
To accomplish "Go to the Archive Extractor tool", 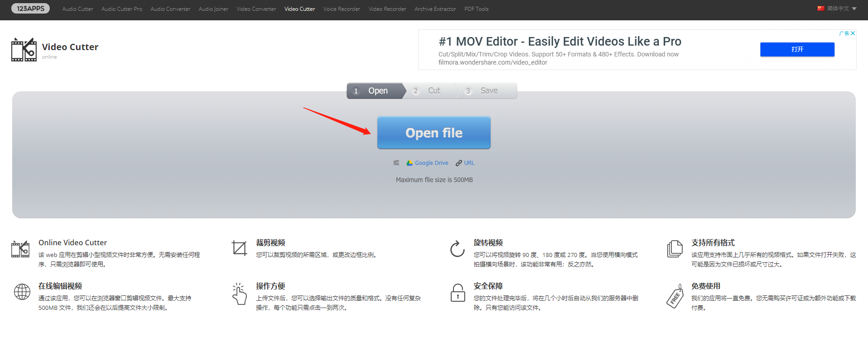I will (435, 9).
